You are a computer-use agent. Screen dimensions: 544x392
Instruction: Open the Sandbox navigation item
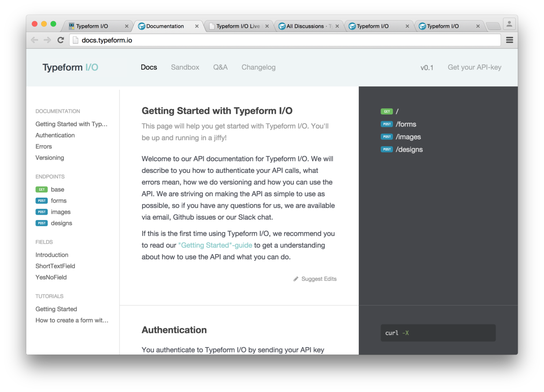coord(185,68)
